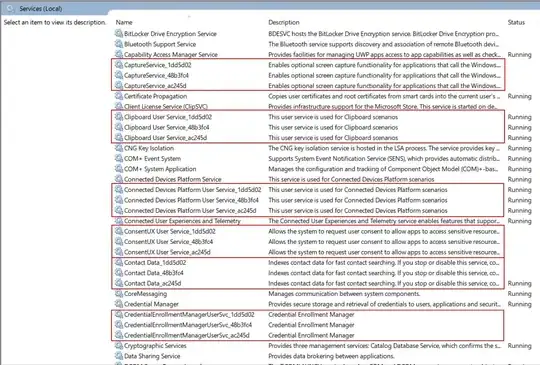Select the Credential Manager service name

[x=151, y=304]
